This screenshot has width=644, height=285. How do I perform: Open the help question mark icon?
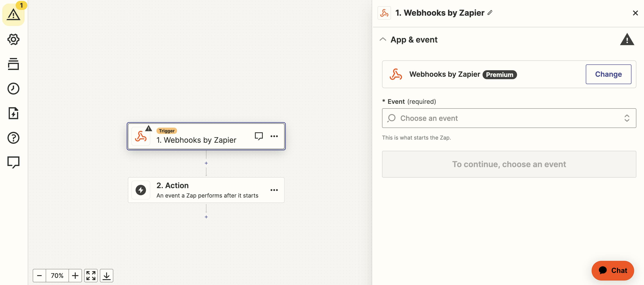click(13, 138)
